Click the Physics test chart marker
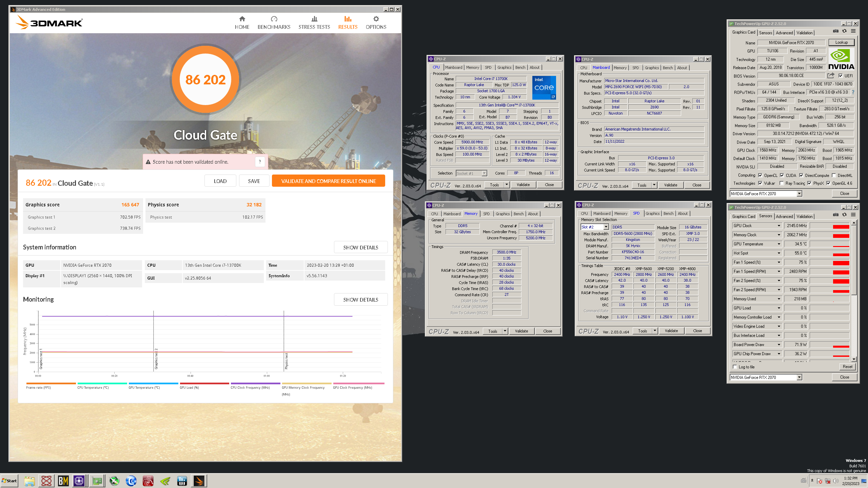This screenshot has height=488, width=868. coord(286,361)
